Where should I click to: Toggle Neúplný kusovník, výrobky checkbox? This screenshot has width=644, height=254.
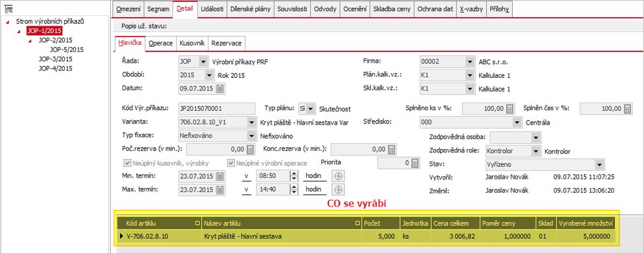pos(127,163)
